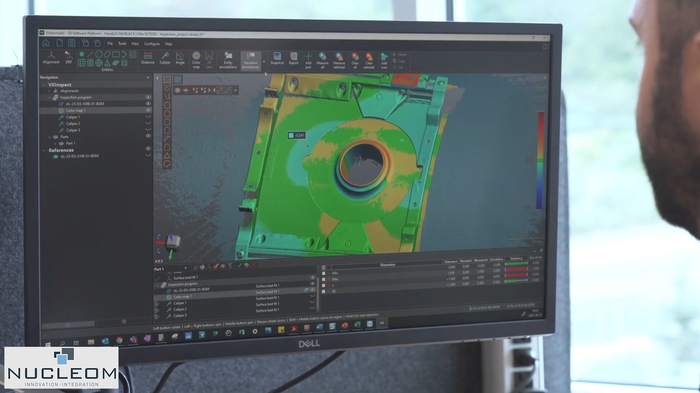Select the Caliper tool in the toolbar
This screenshot has height=393, width=700.
(165, 58)
